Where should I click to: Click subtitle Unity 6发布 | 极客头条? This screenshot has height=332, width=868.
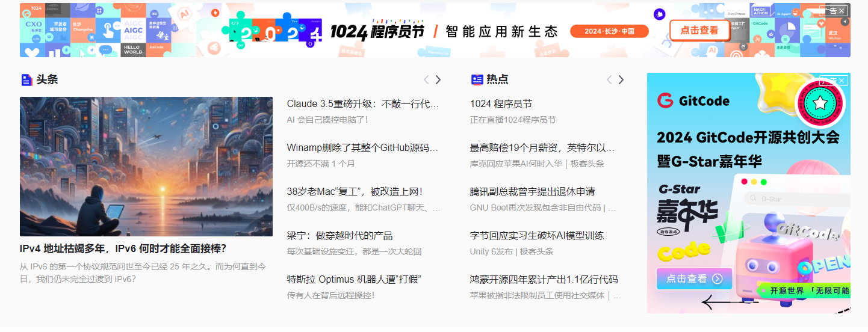(x=512, y=251)
